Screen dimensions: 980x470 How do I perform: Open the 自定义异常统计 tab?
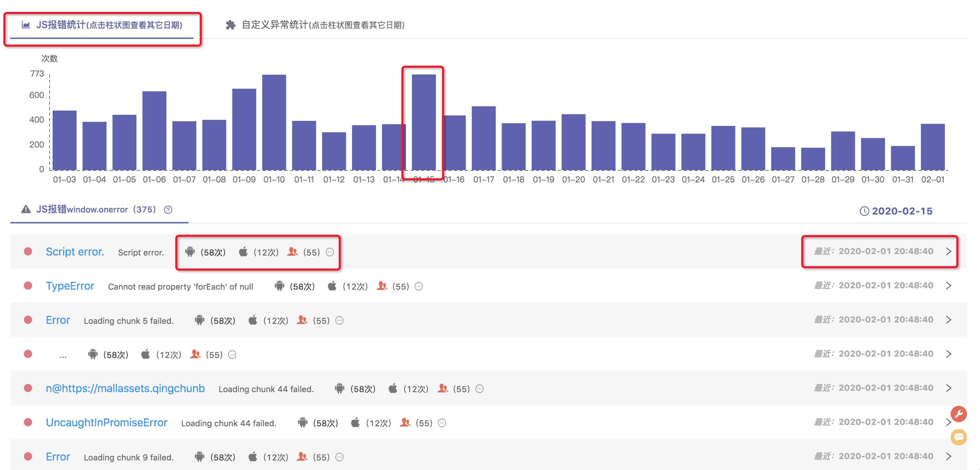[x=315, y=25]
